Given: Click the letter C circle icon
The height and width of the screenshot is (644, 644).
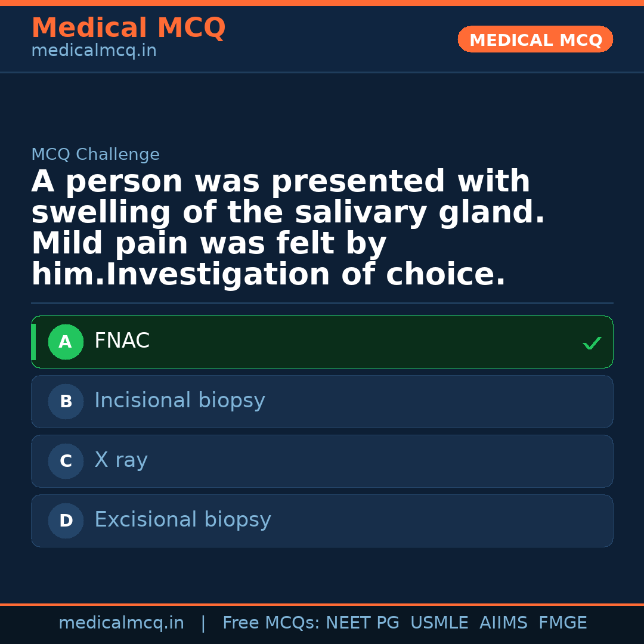Looking at the screenshot, I should [66, 462].
